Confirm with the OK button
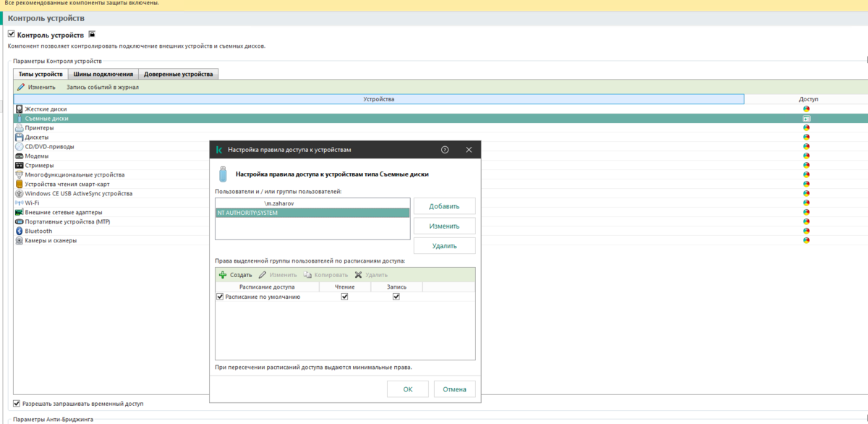This screenshot has height=424, width=868. (x=408, y=389)
